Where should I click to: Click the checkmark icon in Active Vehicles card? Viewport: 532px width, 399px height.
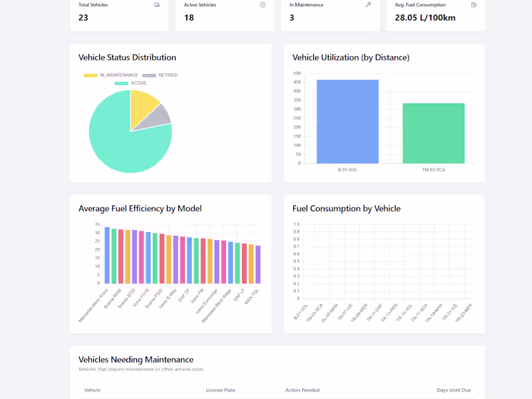[263, 5]
